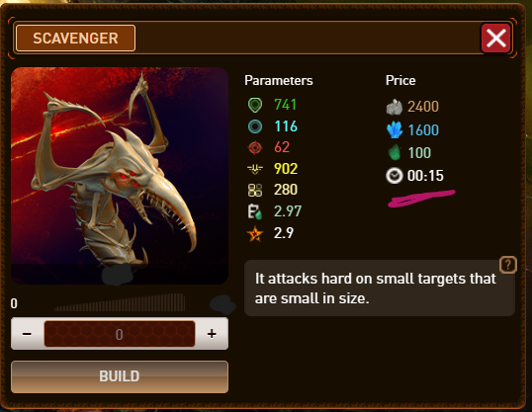Click the quantity slider bar

click(x=120, y=302)
